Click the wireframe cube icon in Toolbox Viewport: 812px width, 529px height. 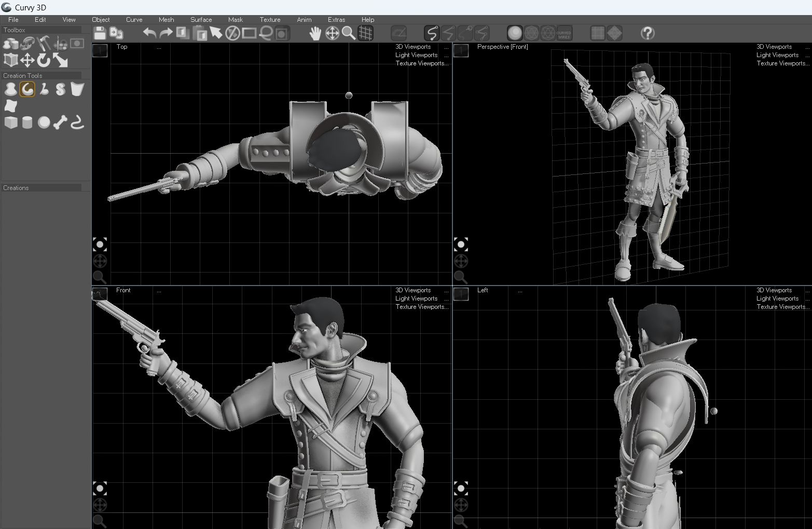10,60
